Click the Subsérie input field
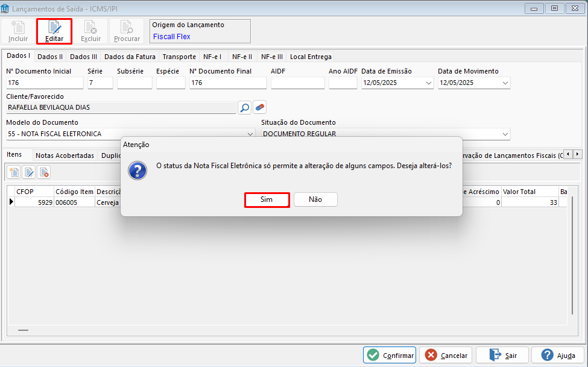This screenshot has width=588, height=367. tap(134, 83)
